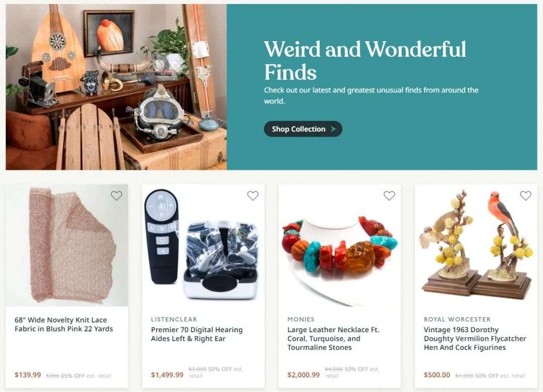Open Premier 70 Digital Hearing Aides title
543x392 pixels.
(197, 334)
